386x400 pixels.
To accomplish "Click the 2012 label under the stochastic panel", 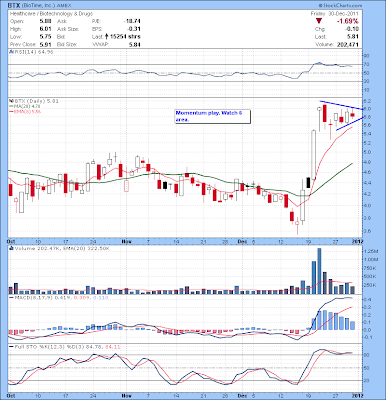I will (357, 396).
